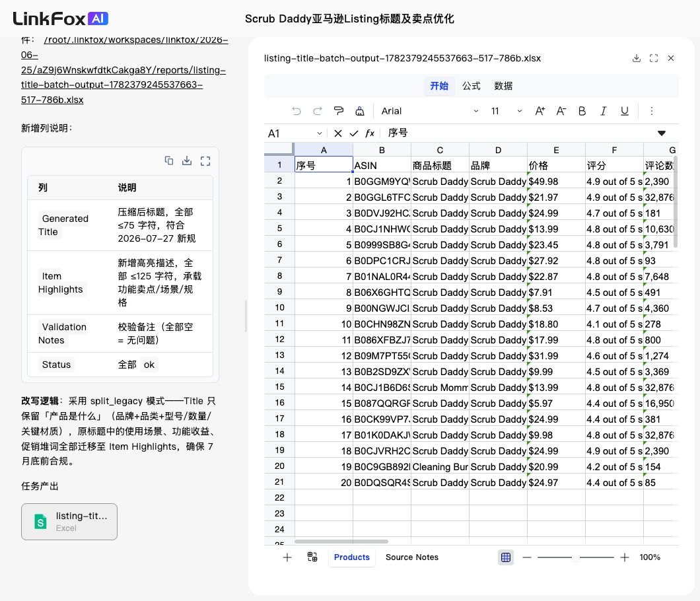Confirm formula entry with checkmark icon

point(354,133)
